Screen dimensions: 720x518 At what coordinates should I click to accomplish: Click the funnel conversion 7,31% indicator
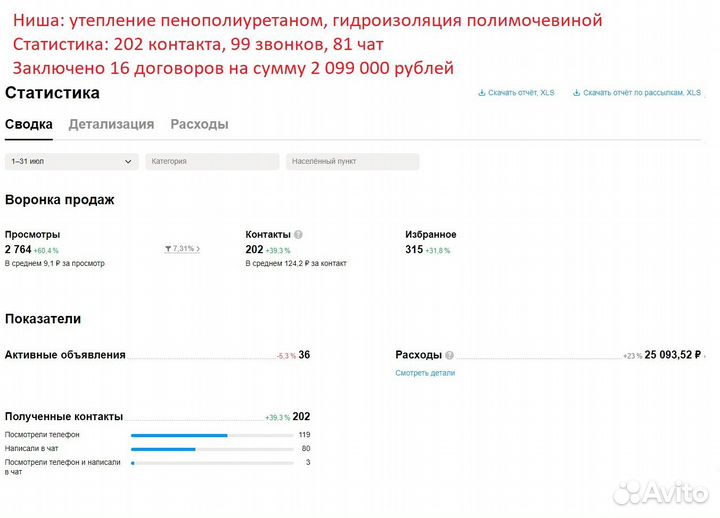[182, 248]
